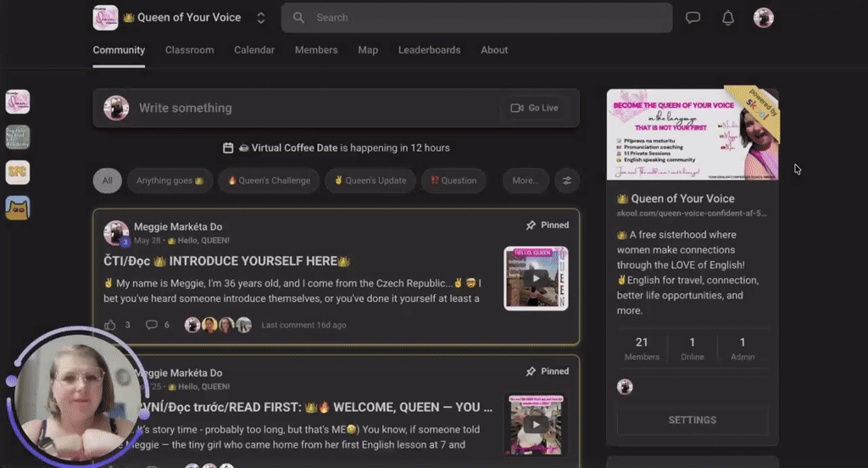The width and height of the screenshot is (868, 468).
Task: Click the Virtual Coffee Date calendar icon
Action: coord(227,148)
